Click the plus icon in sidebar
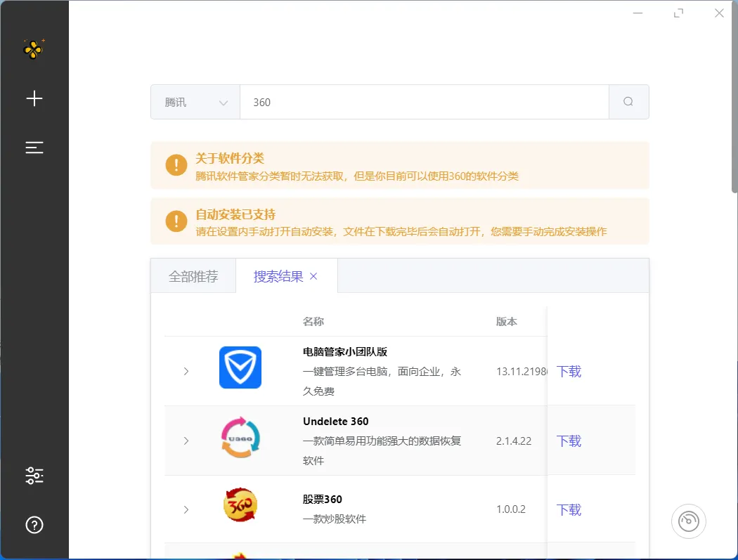Screen dimensions: 738x560 34,98
